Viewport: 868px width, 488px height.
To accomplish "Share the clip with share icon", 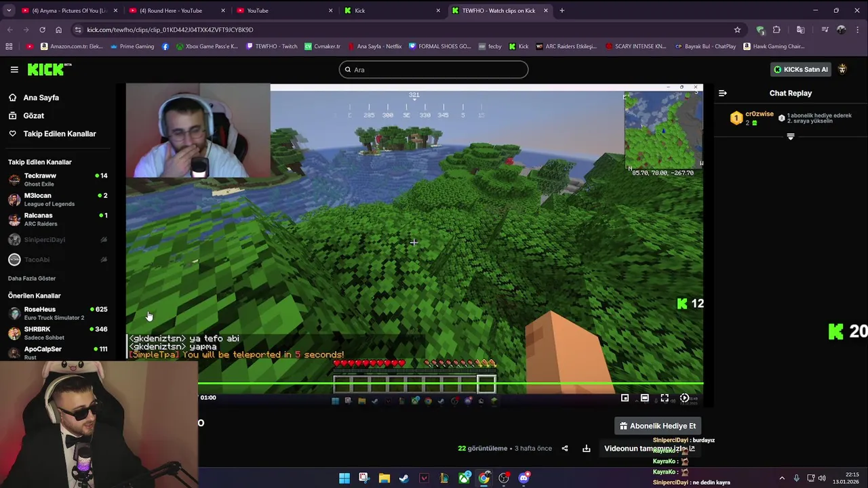I will click(564, 448).
